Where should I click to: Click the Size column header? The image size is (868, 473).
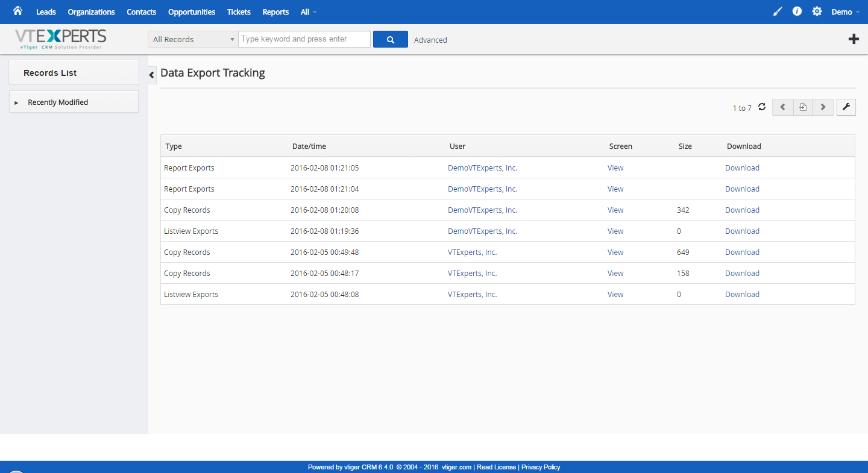[685, 146]
